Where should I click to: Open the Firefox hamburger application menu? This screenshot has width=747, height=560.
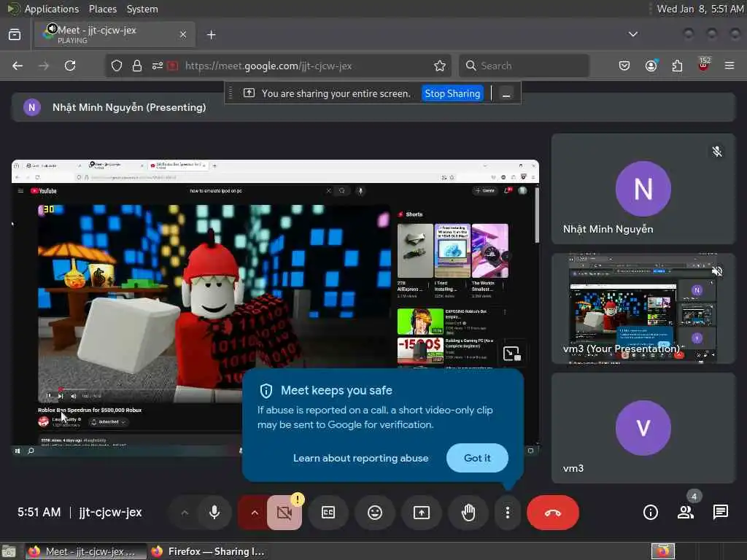(x=729, y=66)
